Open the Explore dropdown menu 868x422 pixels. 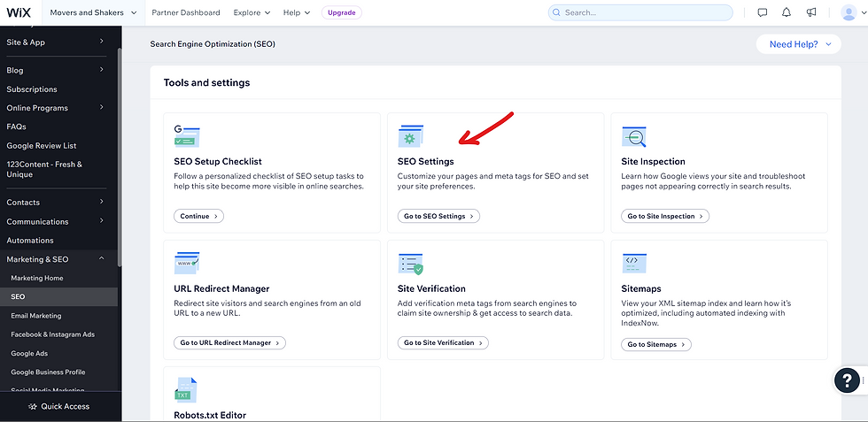(x=252, y=12)
